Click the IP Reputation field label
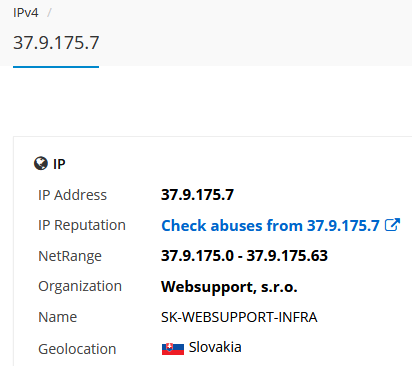Viewport: 412px width, 366px height. pyautogui.click(x=82, y=225)
